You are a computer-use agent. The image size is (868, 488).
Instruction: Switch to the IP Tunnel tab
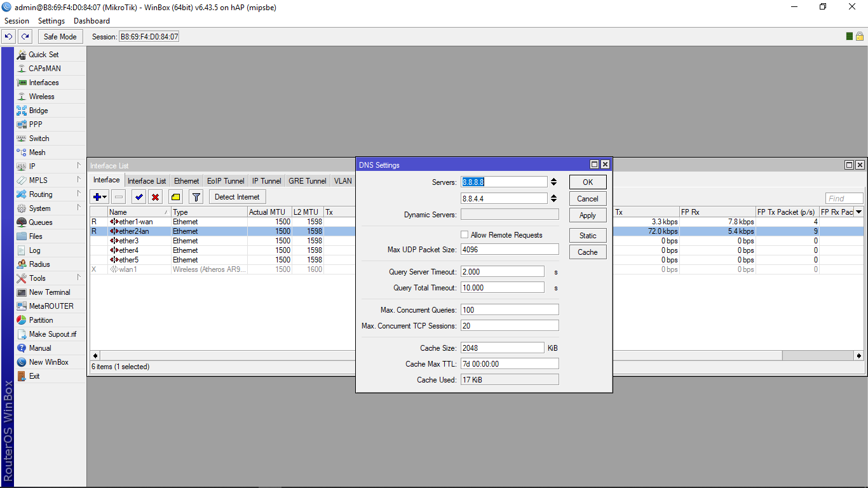[x=266, y=181]
